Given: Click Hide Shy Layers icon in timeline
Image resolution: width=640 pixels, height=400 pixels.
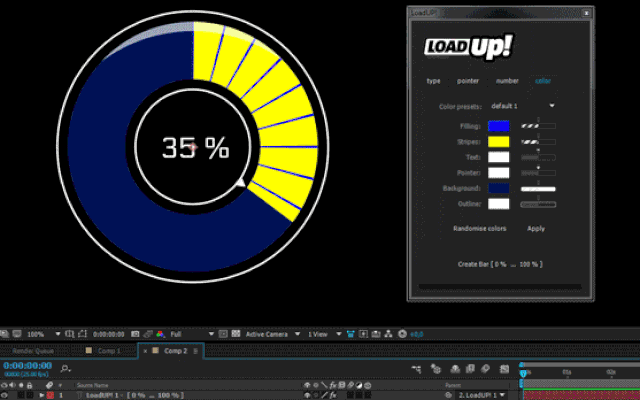Looking at the screenshot, I should (455, 369).
